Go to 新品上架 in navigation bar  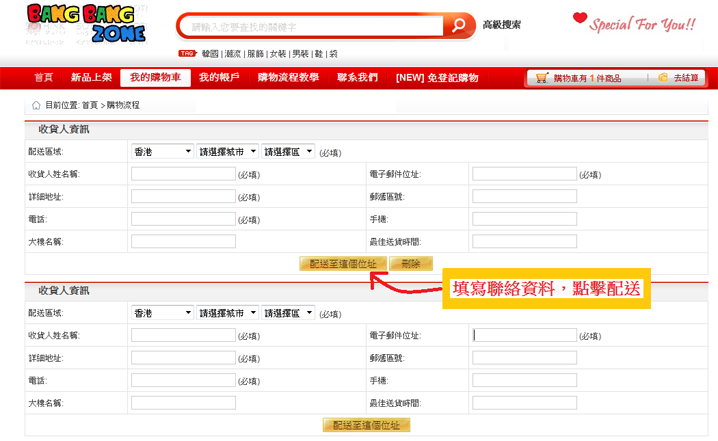pos(91,77)
